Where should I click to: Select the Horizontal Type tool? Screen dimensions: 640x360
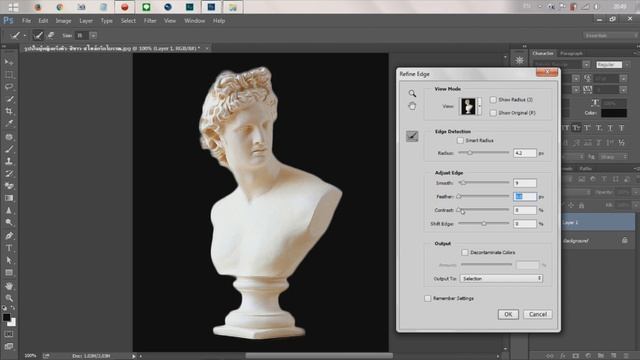(x=9, y=248)
